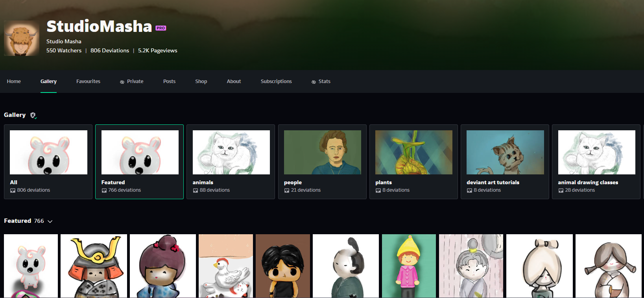
Task: Open the plants folder thumbnail
Action: coord(414,152)
